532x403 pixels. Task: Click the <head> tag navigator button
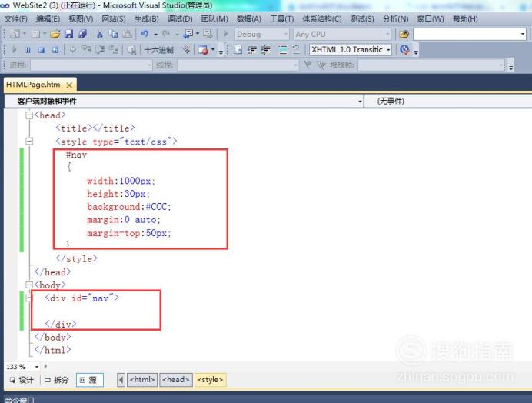pyautogui.click(x=176, y=380)
